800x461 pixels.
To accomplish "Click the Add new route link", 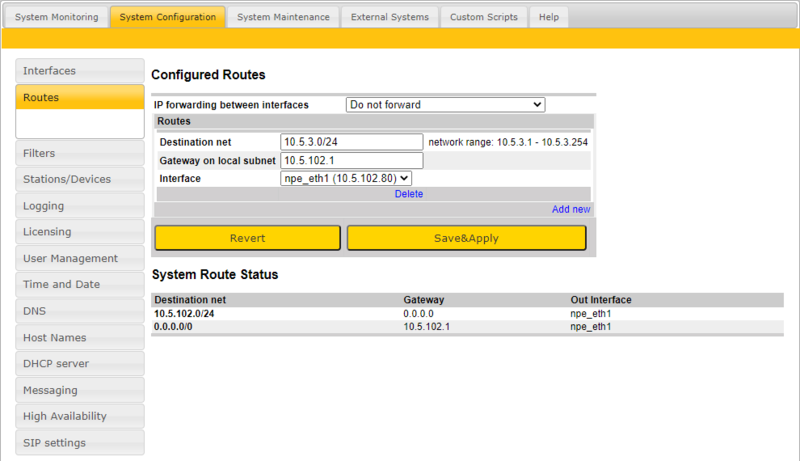I will click(571, 209).
